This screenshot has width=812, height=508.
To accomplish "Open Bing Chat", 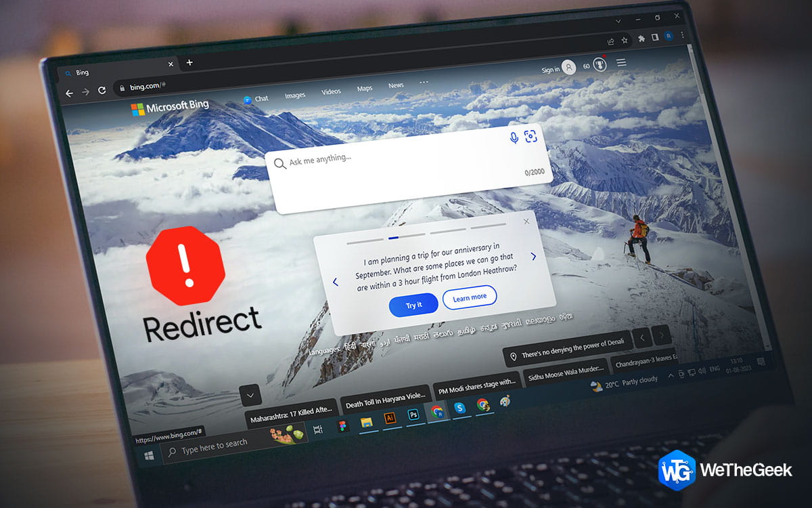I will (256, 99).
